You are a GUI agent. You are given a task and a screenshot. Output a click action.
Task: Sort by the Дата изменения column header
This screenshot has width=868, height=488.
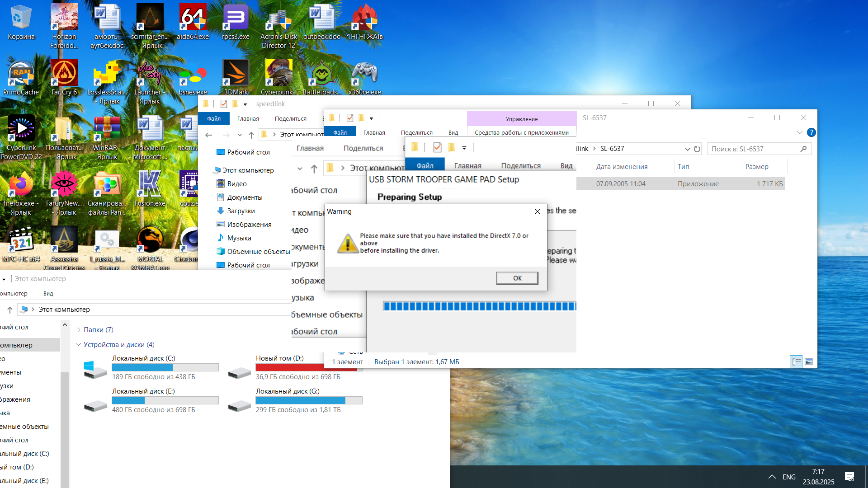coord(622,167)
